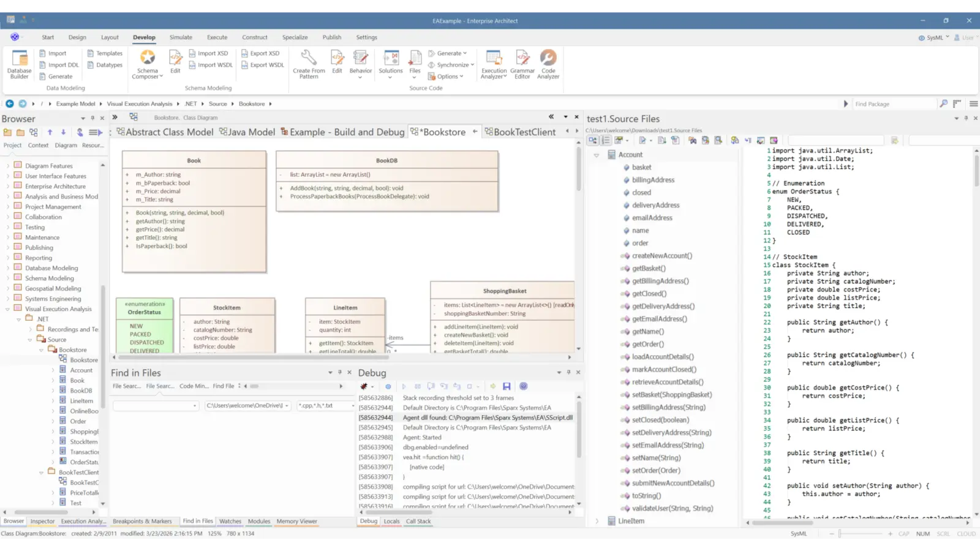980x551 pixels.
Task: Open the Locals tab in Debug panel
Action: (391, 521)
